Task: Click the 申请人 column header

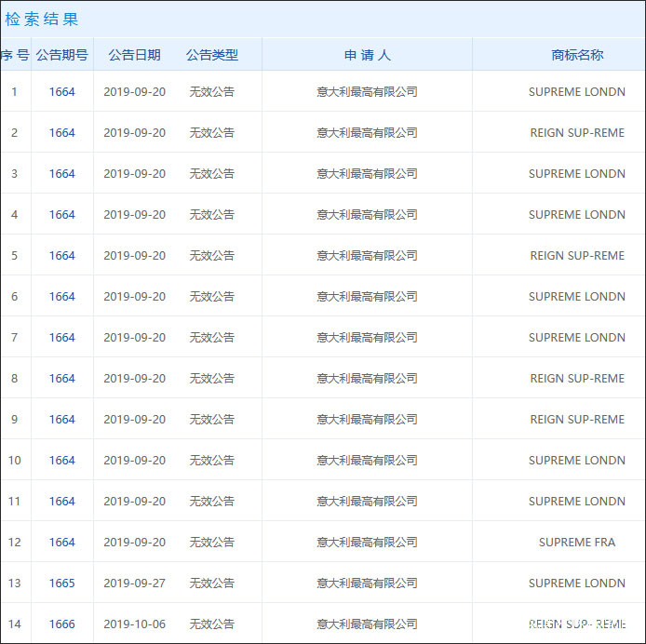Action: (x=367, y=55)
